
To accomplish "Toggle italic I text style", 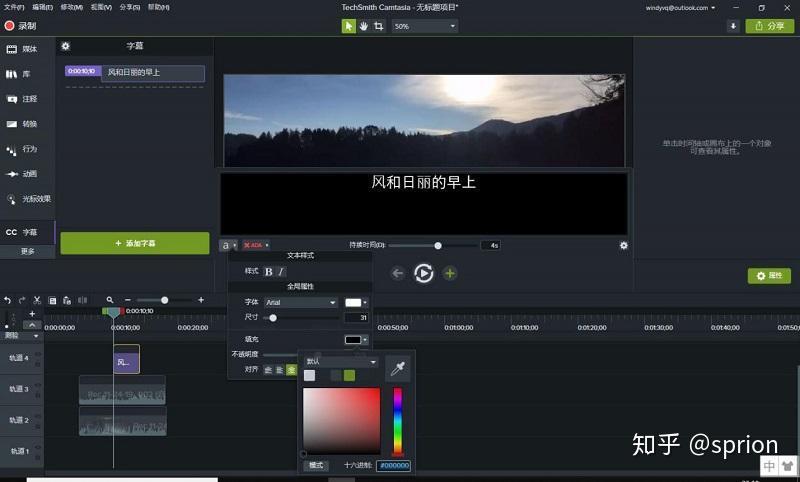I will pos(281,272).
